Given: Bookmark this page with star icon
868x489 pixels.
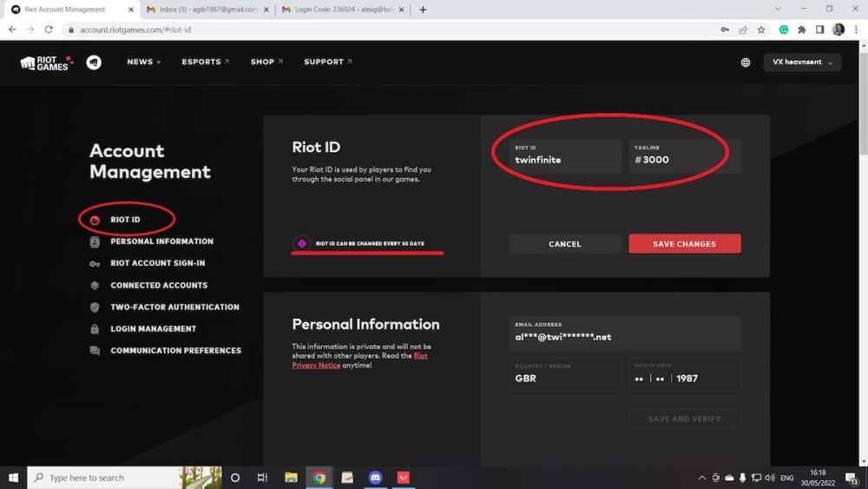Looking at the screenshot, I should (761, 30).
